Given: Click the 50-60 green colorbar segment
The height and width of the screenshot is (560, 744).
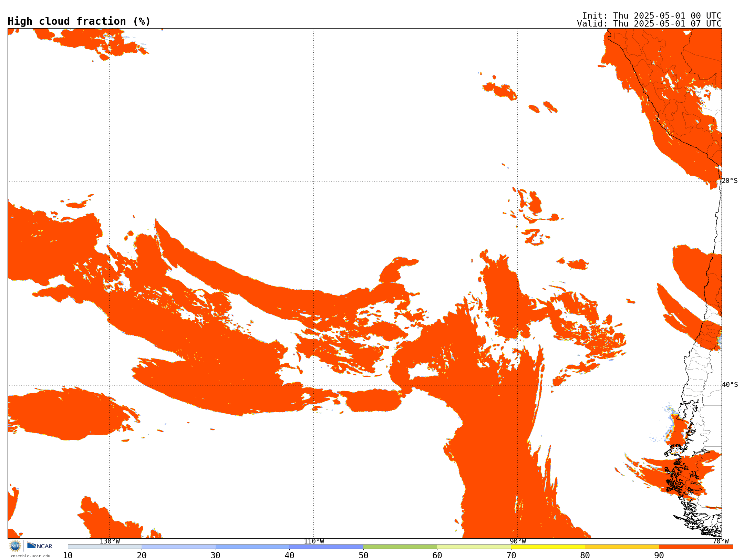Looking at the screenshot, I should (x=400, y=547).
